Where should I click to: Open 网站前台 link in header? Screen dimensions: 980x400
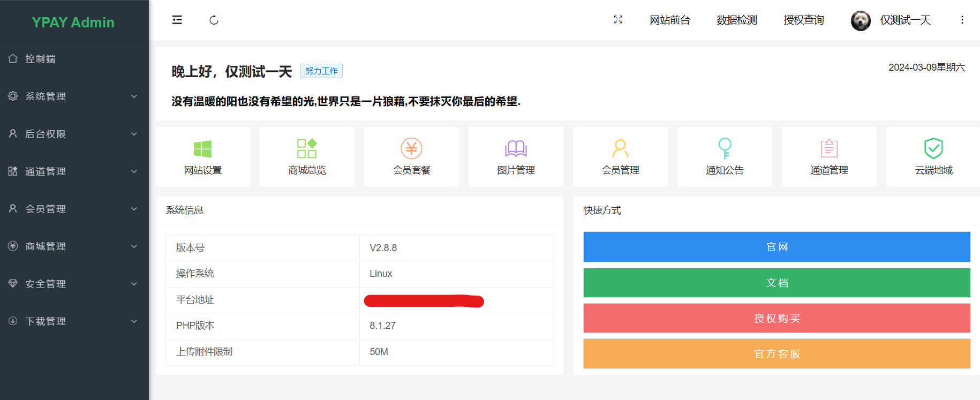tap(670, 20)
